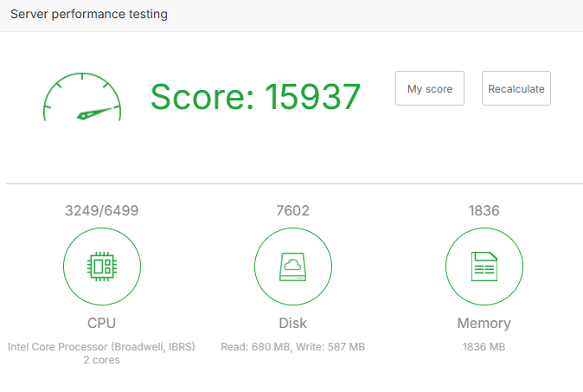
Task: Select the Server performance testing title
Action: pos(89,15)
